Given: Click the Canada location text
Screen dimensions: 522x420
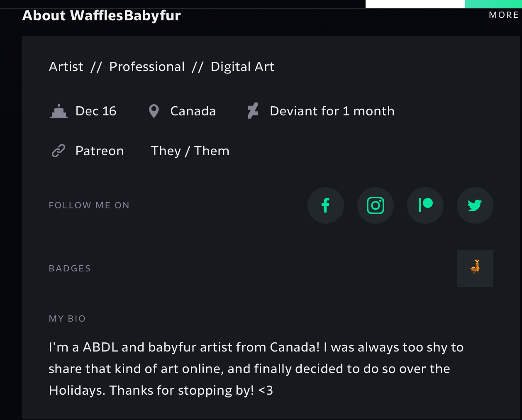Looking at the screenshot, I should coord(193,111).
